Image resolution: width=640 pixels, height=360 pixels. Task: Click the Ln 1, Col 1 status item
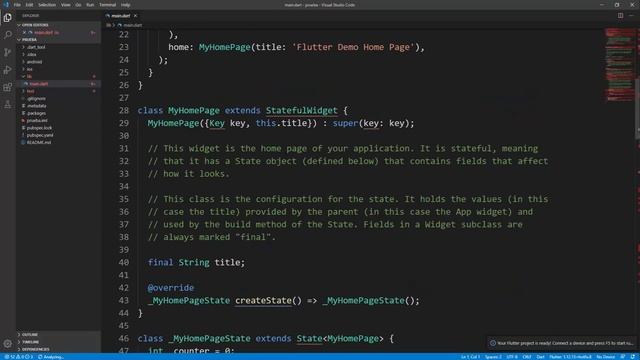coord(470,357)
